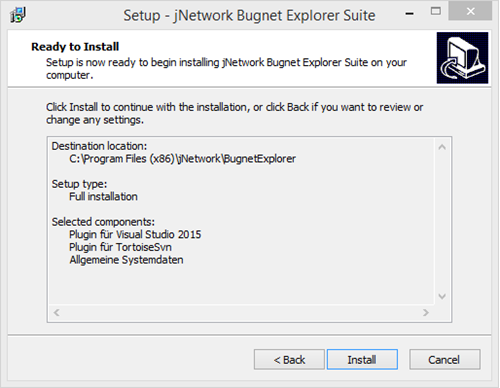Click 'Plugin für Visual Studio 2015' line
Screen dimensions: 500x388
(x=135, y=235)
